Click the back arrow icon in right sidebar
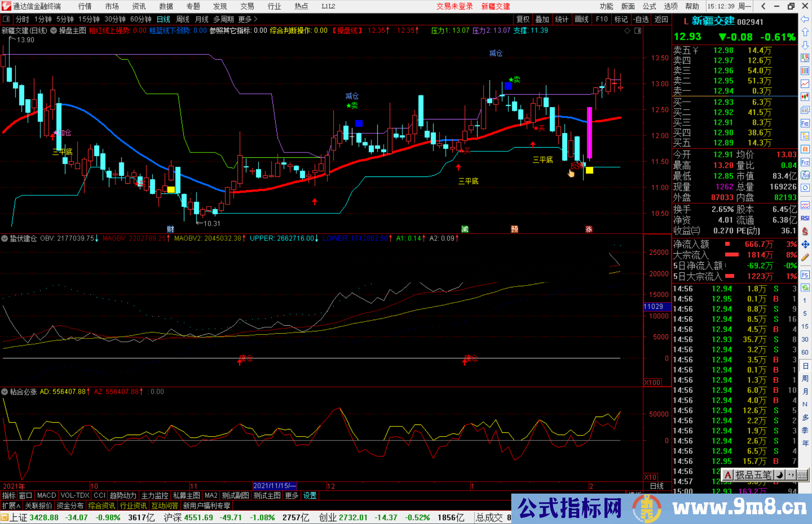This screenshot has height=524, width=812. [x=805, y=19]
